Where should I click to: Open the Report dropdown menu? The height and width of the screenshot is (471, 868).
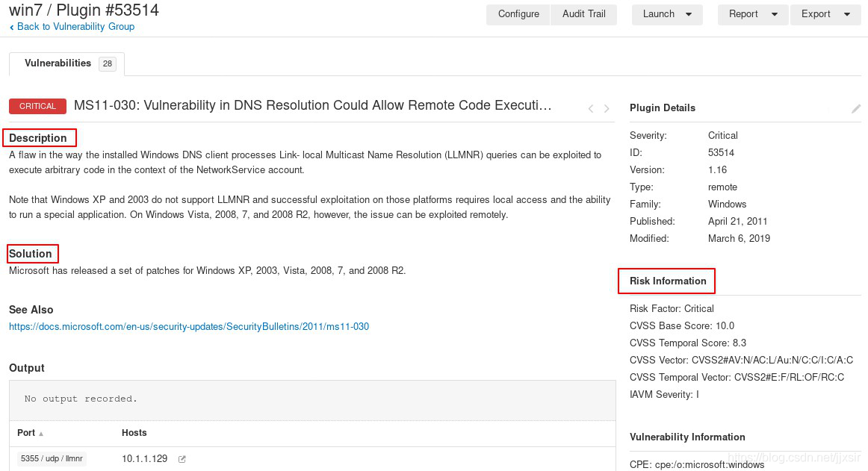pyautogui.click(x=753, y=14)
